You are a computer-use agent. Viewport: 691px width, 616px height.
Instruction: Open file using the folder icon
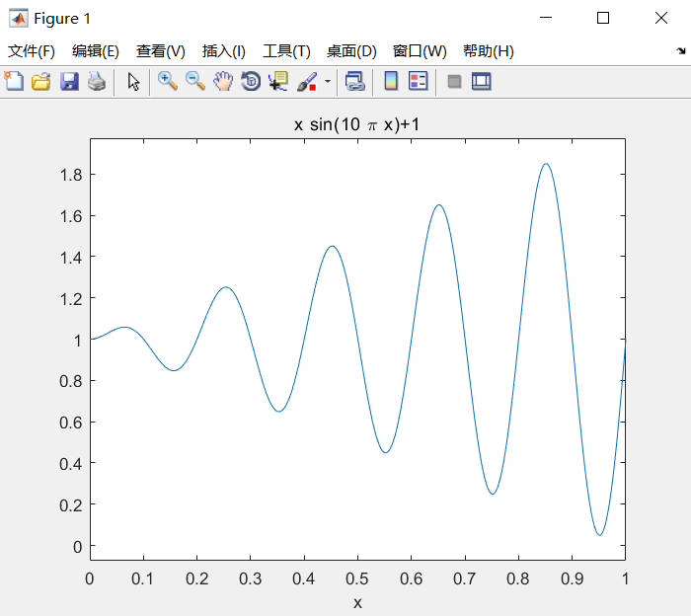point(41,82)
